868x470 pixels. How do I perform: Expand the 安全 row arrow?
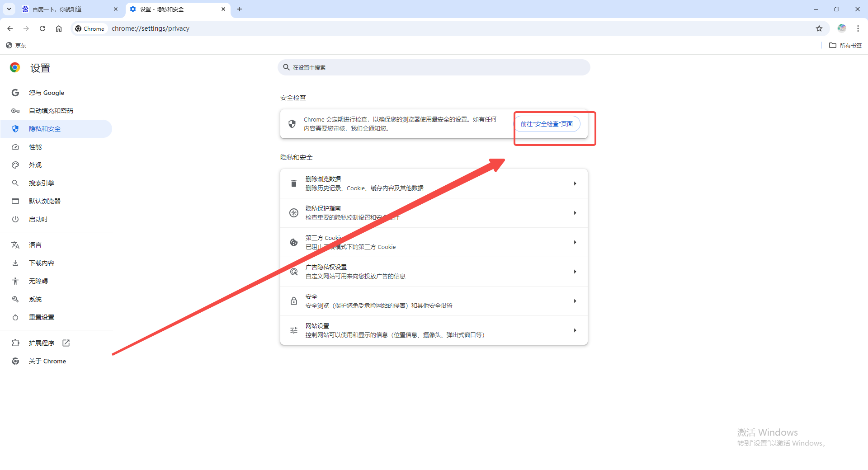click(575, 301)
